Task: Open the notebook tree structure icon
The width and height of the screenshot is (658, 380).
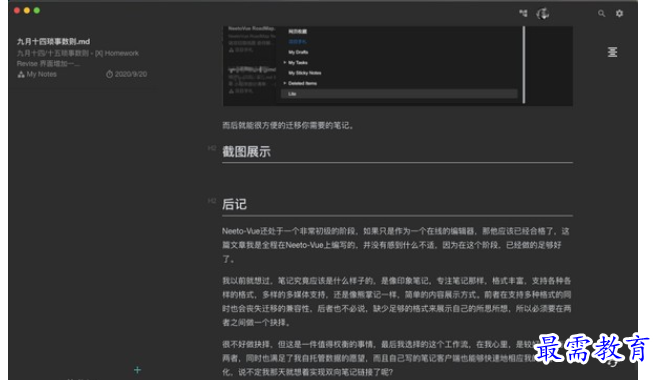Action: coord(523,13)
